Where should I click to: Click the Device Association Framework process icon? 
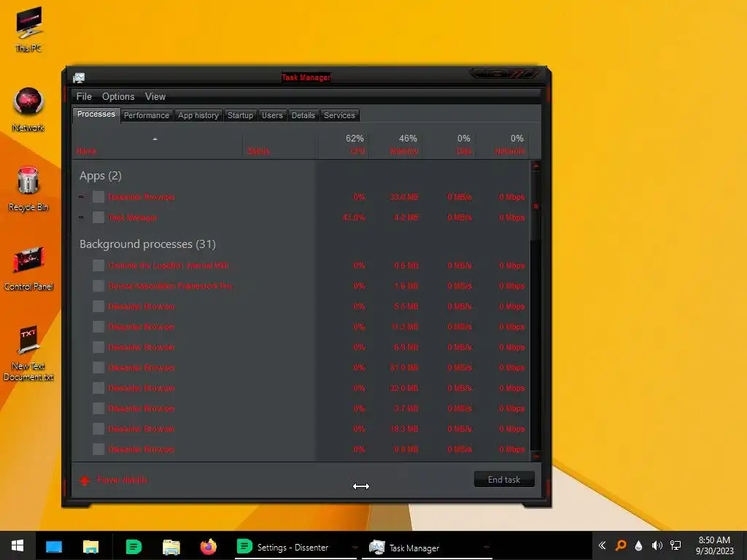tap(98, 286)
